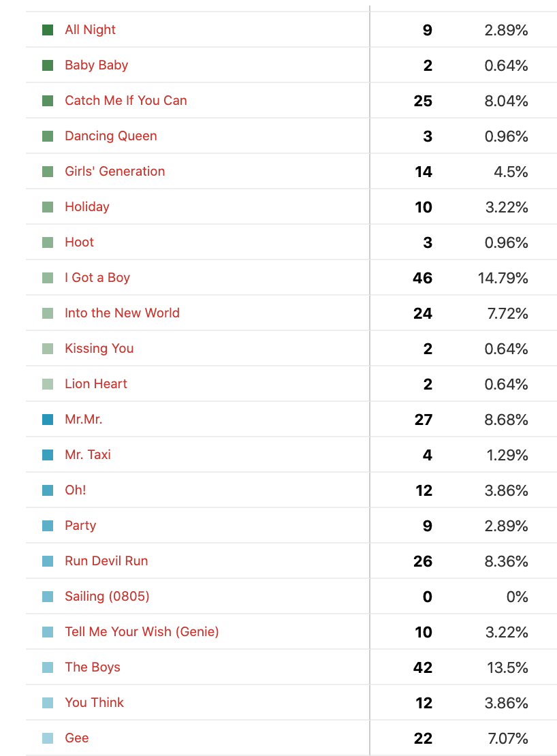The image size is (557, 756).
Task: Select the I Got a Boy link
Action: [97, 278]
